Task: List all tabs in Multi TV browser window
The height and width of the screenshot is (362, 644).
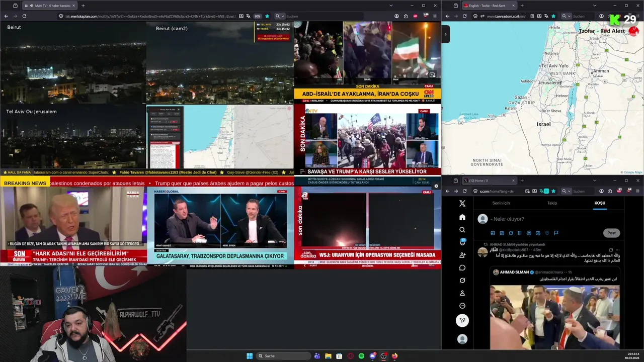Action: 391,6
